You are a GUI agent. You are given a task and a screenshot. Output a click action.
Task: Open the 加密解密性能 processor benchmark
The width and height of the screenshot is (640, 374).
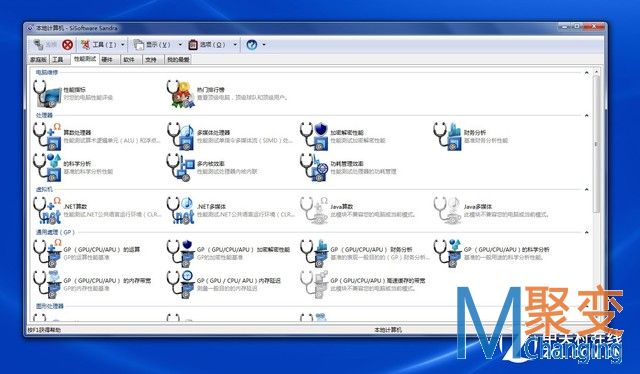tap(343, 136)
